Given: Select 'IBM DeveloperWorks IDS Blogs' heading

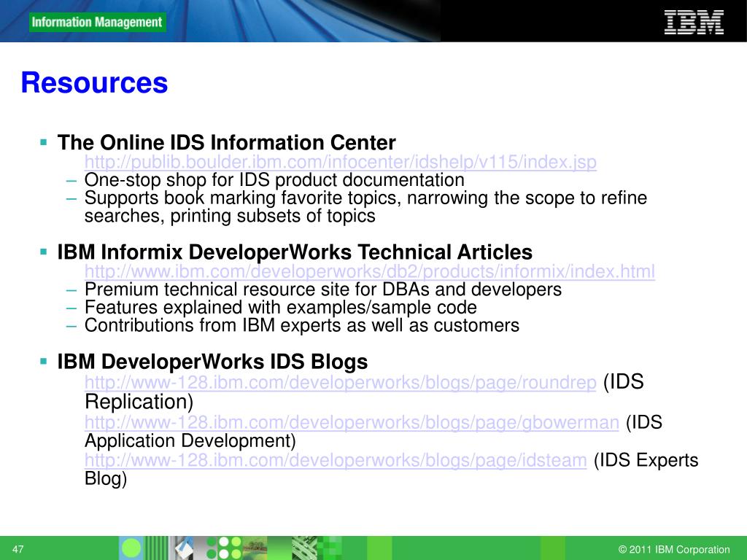Looking at the screenshot, I should [212, 362].
